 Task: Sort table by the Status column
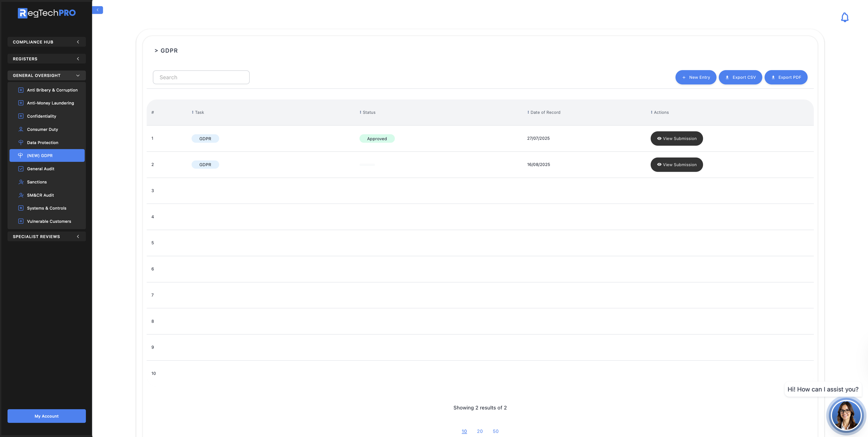[x=367, y=112]
